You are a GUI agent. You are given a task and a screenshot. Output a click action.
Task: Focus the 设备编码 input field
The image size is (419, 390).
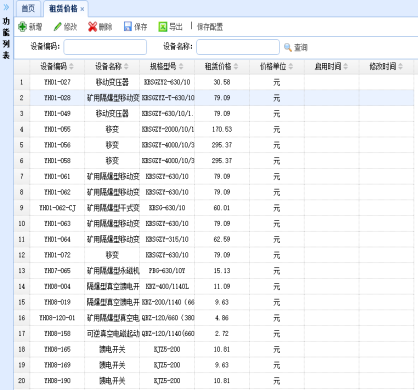pyautogui.click(x=105, y=47)
